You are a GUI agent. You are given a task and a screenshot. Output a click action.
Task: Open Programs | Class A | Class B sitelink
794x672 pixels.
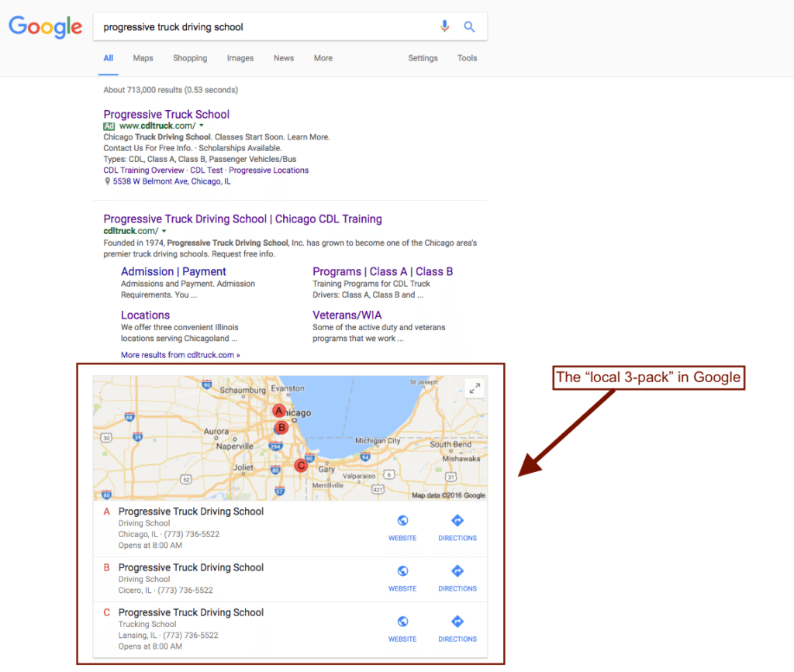[382, 272]
